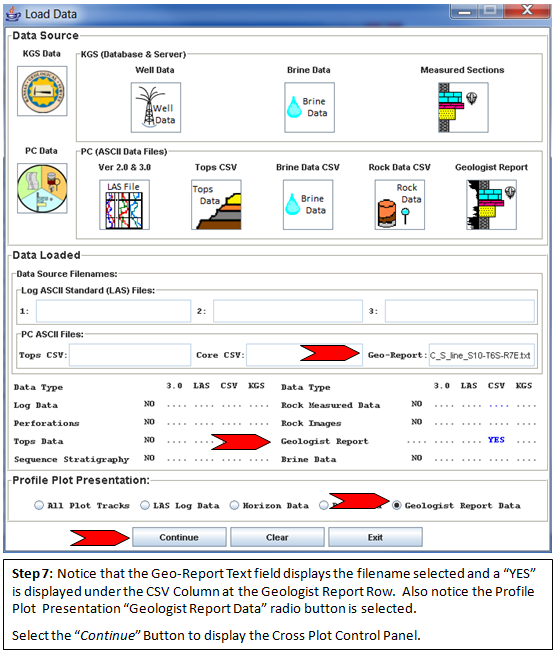This screenshot has width=560, height=655.
Task: Choose LAS Log Data radio option
Action: click(x=145, y=505)
